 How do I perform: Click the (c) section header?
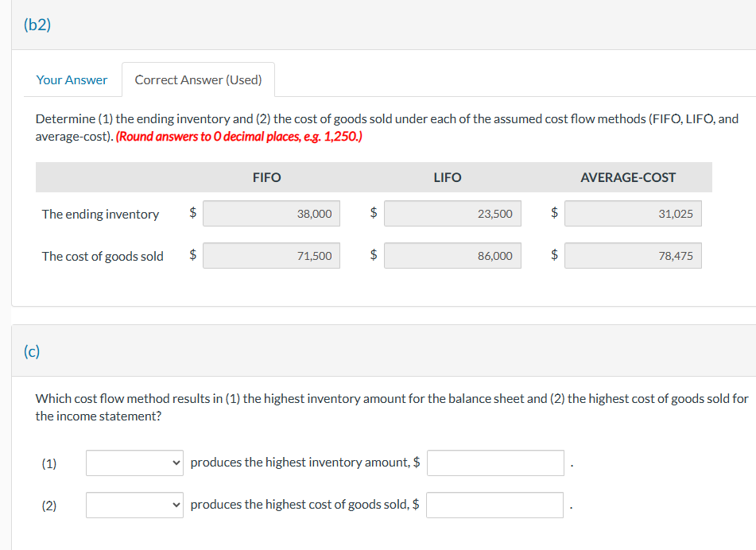(30, 351)
